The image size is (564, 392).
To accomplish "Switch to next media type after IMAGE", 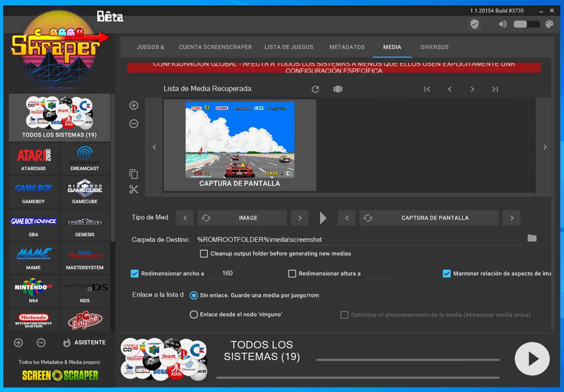I will click(300, 218).
